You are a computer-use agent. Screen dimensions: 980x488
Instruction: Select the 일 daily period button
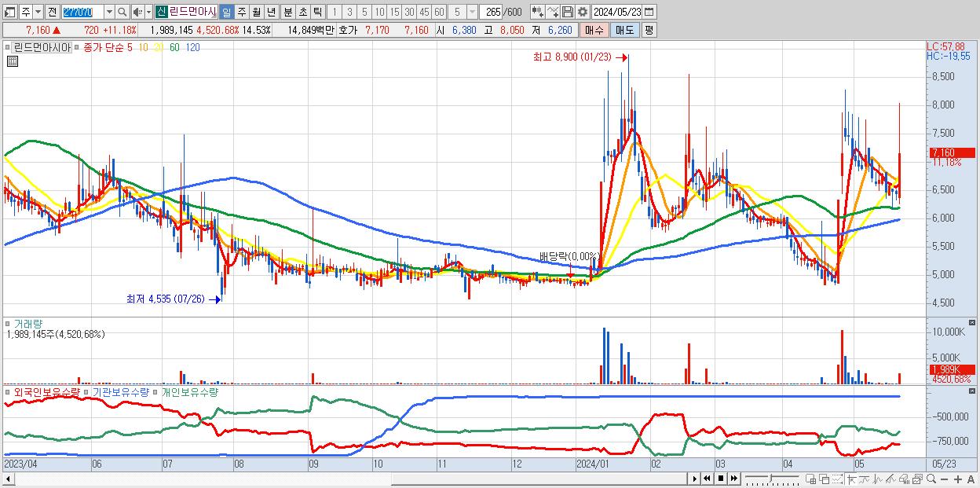(226, 12)
